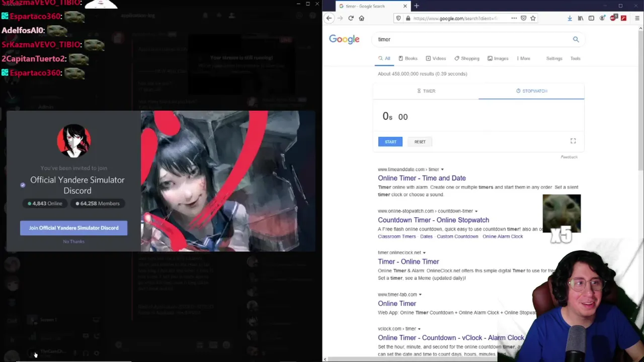Open Timer - Online Timer result
The width and height of the screenshot is (644, 362).
408,261
